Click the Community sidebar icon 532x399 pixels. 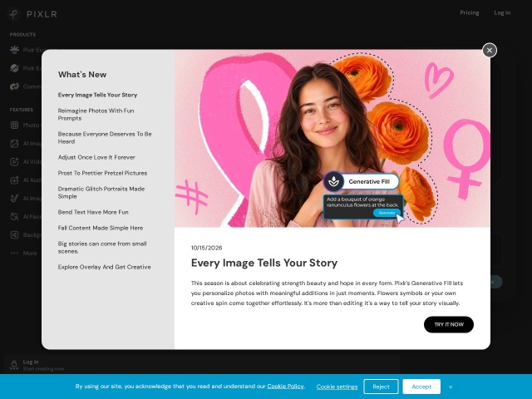click(14, 86)
